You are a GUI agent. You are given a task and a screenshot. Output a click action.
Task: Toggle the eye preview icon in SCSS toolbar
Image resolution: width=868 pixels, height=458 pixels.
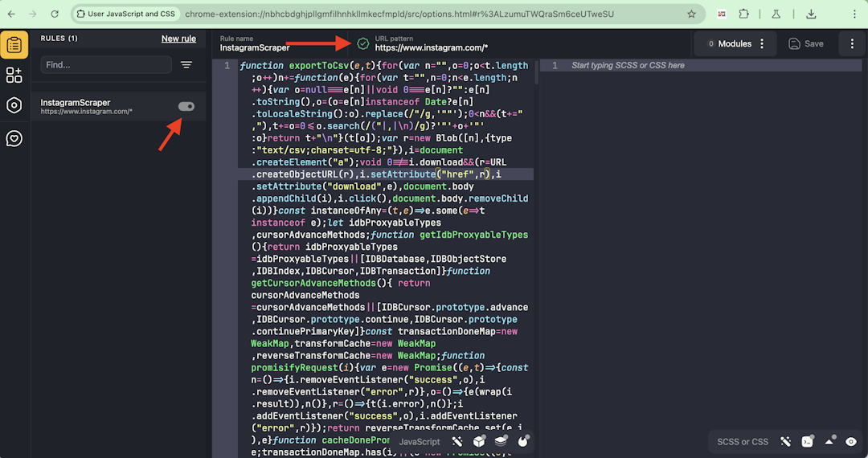pos(851,441)
